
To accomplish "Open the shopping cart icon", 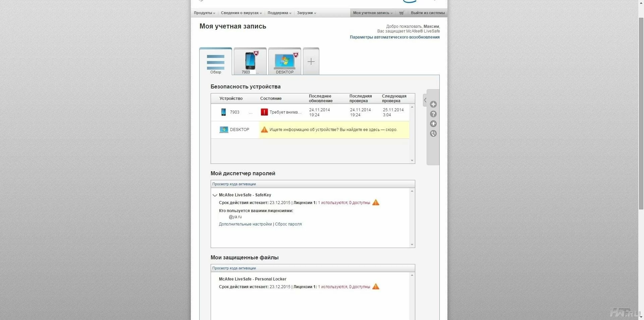I will [x=401, y=13].
